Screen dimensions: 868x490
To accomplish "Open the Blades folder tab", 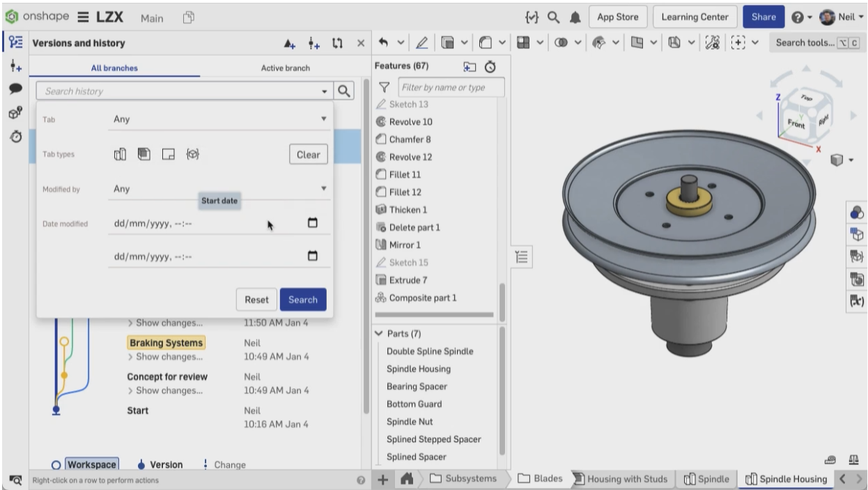I will (x=540, y=479).
